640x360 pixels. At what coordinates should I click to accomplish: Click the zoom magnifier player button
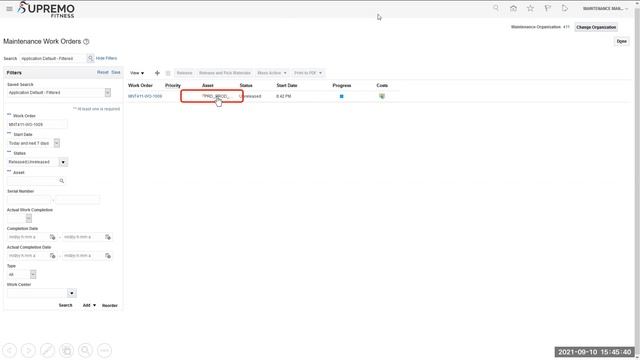(85, 350)
